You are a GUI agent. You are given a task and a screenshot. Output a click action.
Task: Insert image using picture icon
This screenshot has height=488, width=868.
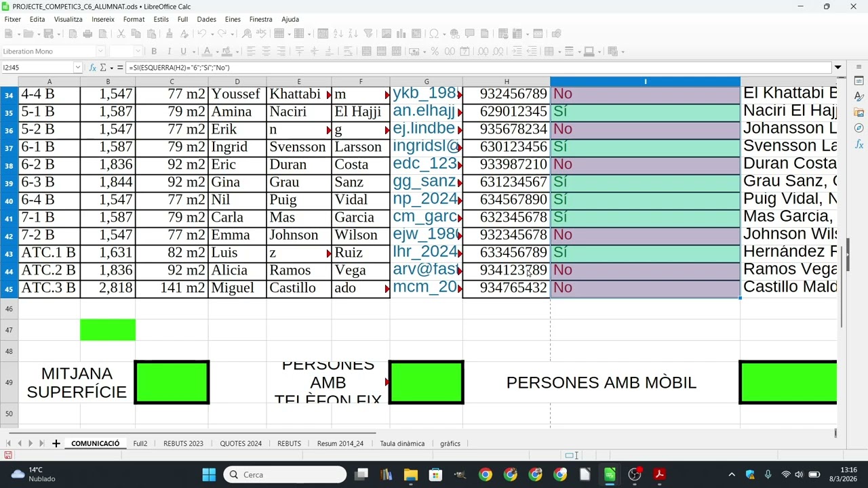(x=387, y=33)
